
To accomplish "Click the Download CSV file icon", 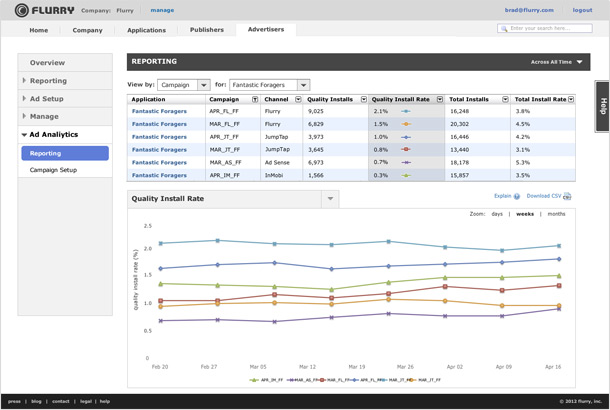I will [x=567, y=197].
